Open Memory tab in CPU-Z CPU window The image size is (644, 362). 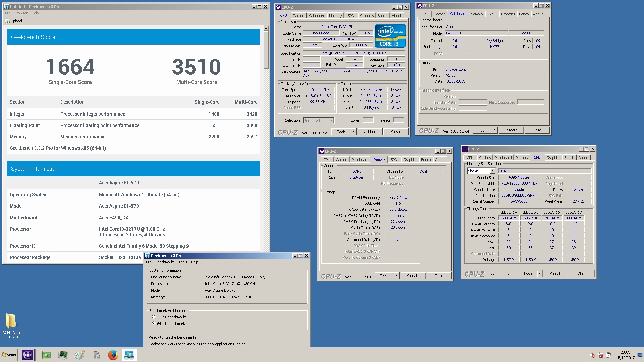pos(335,16)
